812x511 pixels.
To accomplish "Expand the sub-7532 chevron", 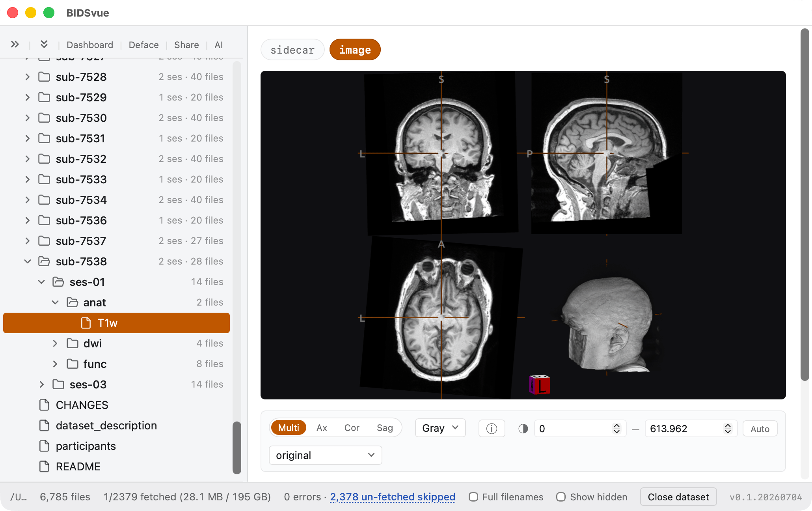I will click(x=27, y=159).
